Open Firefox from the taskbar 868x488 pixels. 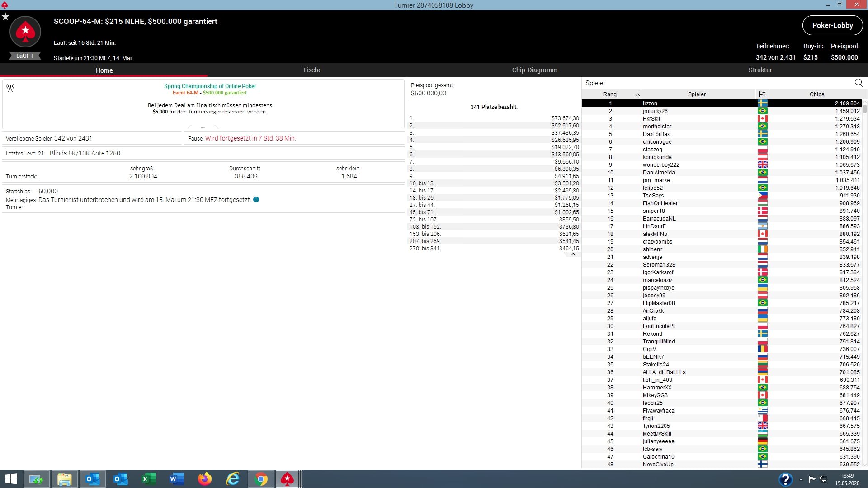[x=204, y=479]
